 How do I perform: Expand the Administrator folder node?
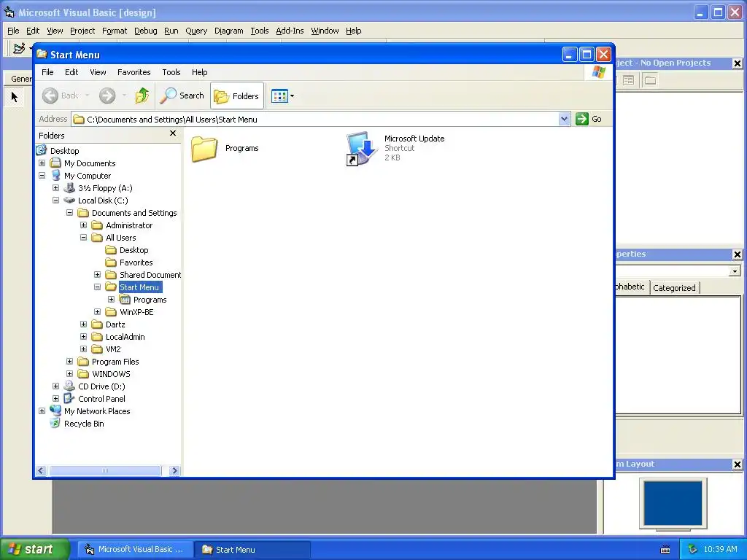tap(83, 225)
